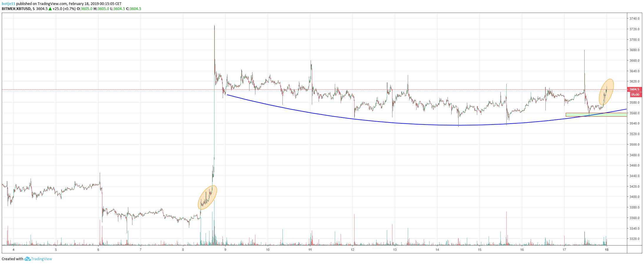This screenshot has width=644, height=264.
Task: Click the 3320.0 price axis label
Action: (x=634, y=239)
